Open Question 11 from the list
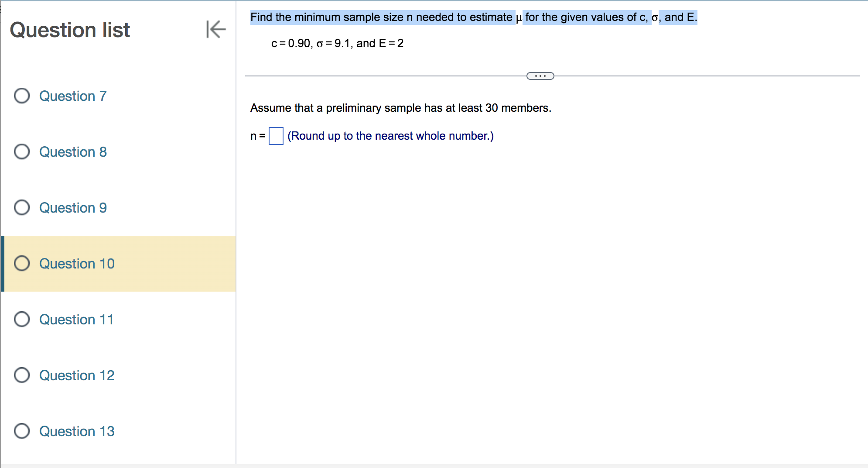 tap(76, 320)
